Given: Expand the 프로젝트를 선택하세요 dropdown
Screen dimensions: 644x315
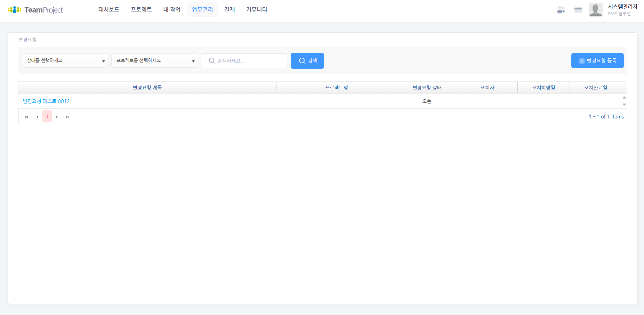Looking at the screenshot, I should click(154, 61).
